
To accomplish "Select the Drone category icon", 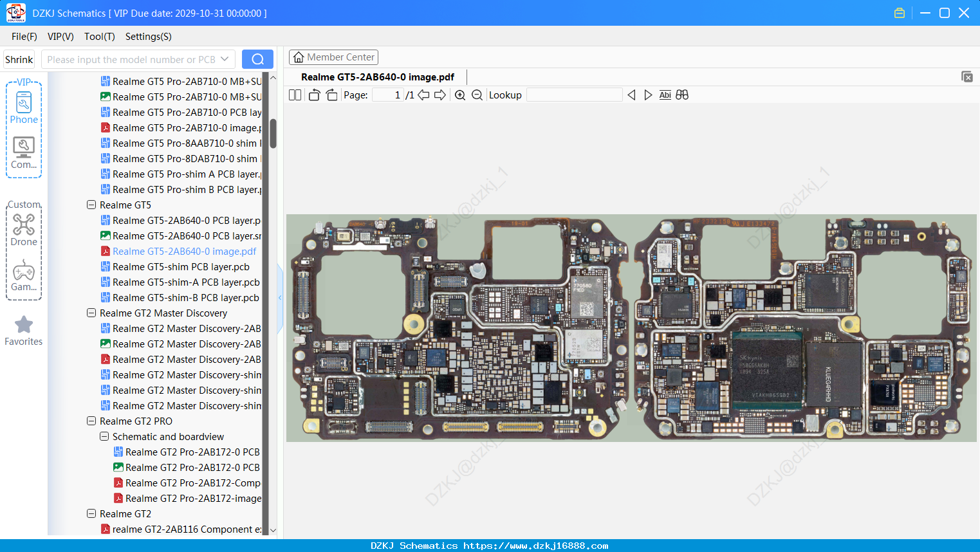I will [x=24, y=230].
